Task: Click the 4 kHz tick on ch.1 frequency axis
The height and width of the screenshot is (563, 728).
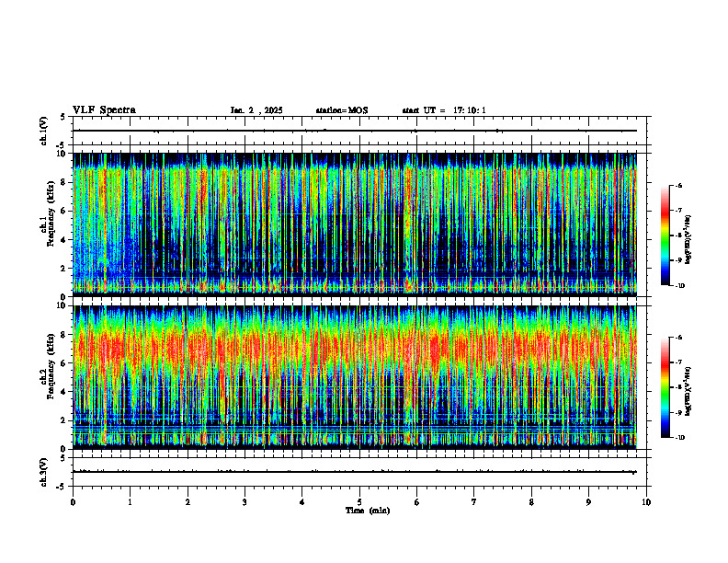Action: (64, 240)
